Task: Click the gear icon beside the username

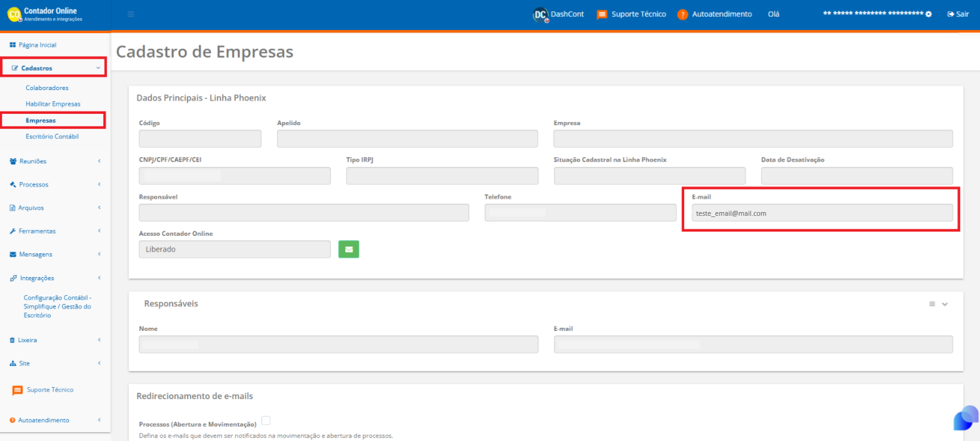Action: point(929,14)
